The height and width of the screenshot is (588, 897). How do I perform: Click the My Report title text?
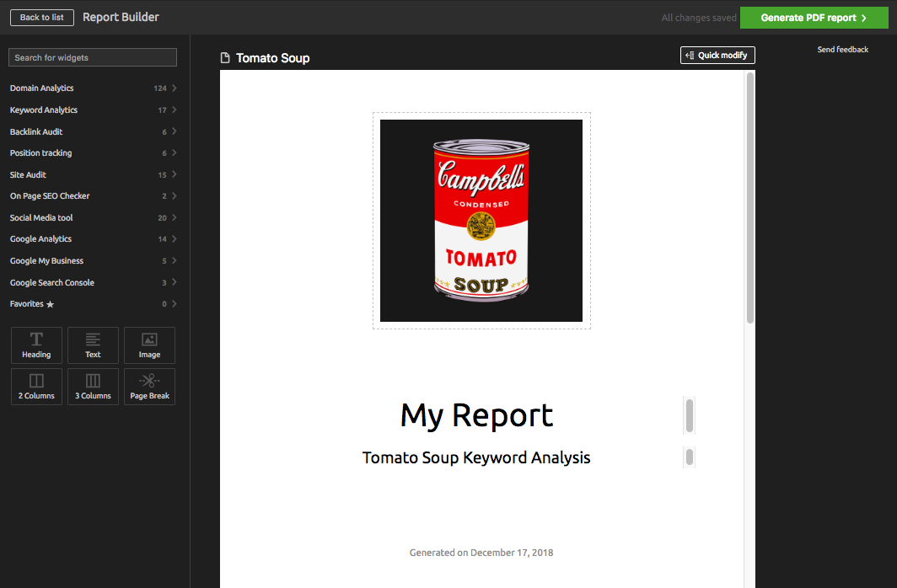[476, 415]
